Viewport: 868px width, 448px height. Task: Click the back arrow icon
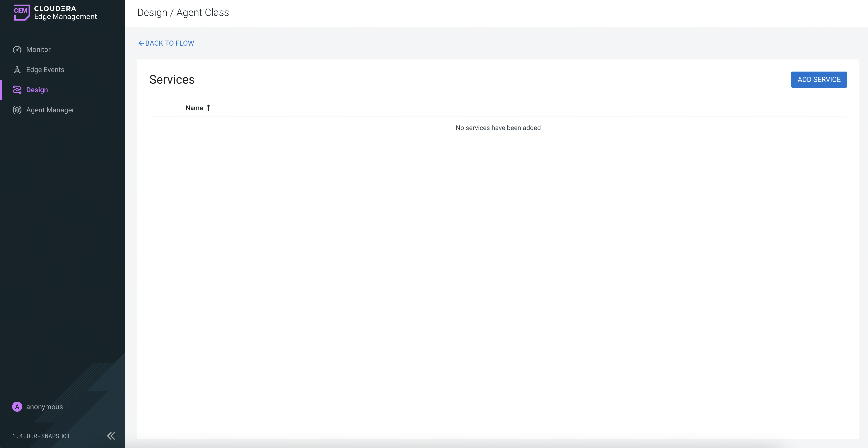[141, 43]
